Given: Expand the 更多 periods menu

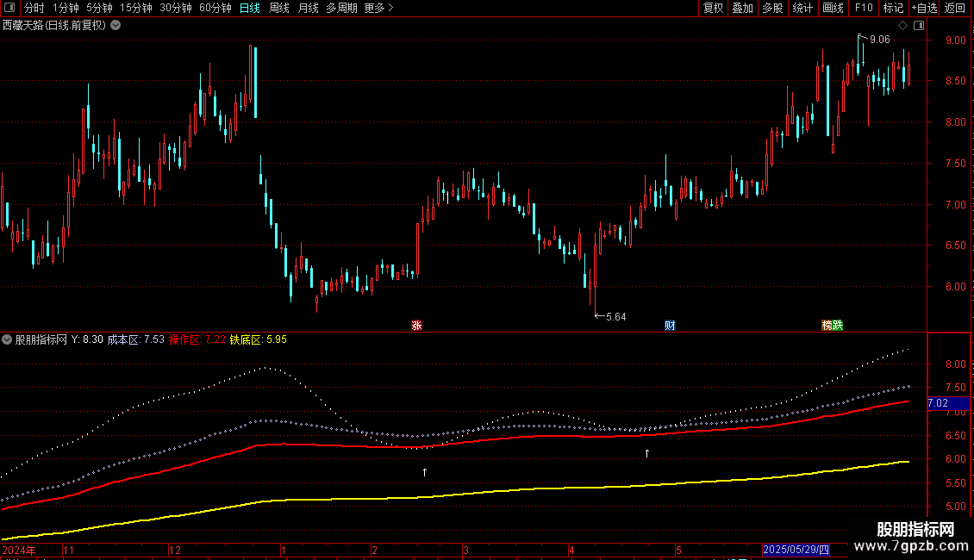Looking at the screenshot, I should tap(378, 8).
